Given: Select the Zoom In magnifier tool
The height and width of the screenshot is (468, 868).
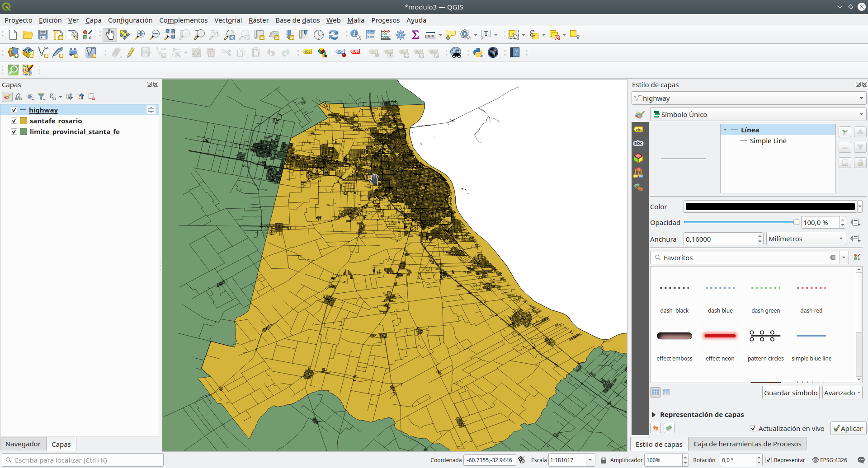Looking at the screenshot, I should 140,35.
